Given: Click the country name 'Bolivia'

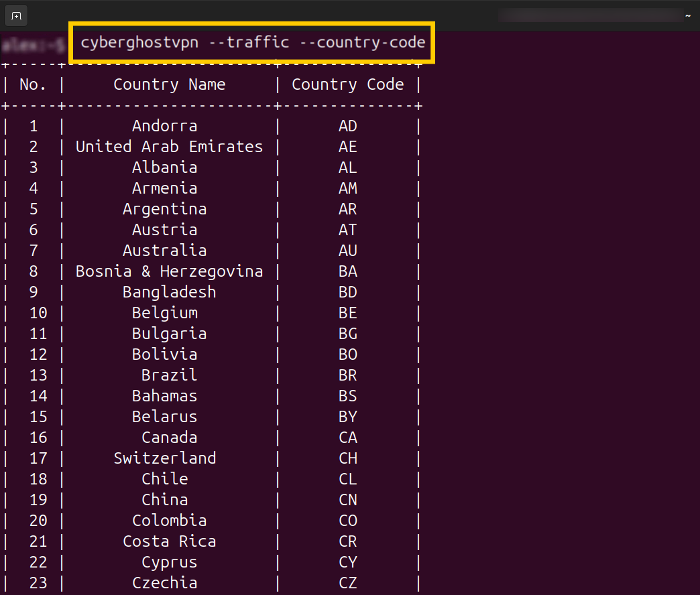Looking at the screenshot, I should [x=165, y=354].
